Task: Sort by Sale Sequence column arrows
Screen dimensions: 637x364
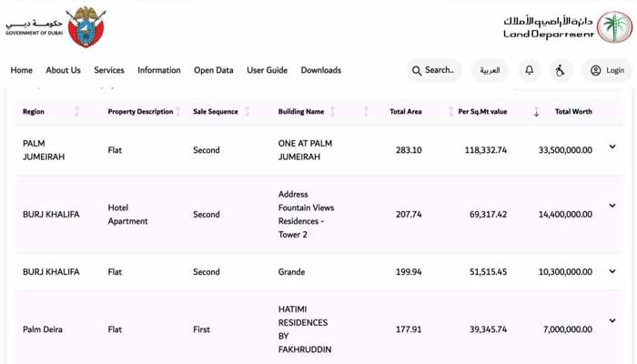Action: tap(246, 112)
